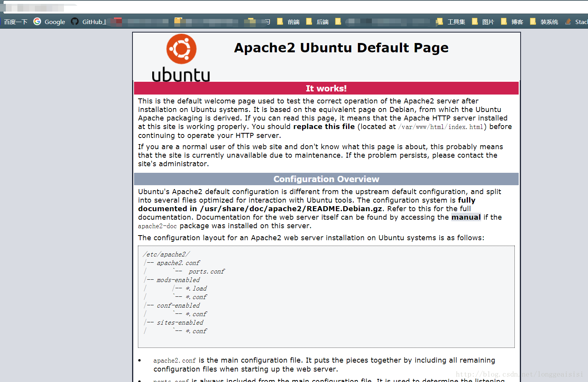Click the /etc/apache2/ tree root line
588x382 pixels.
tap(166, 255)
